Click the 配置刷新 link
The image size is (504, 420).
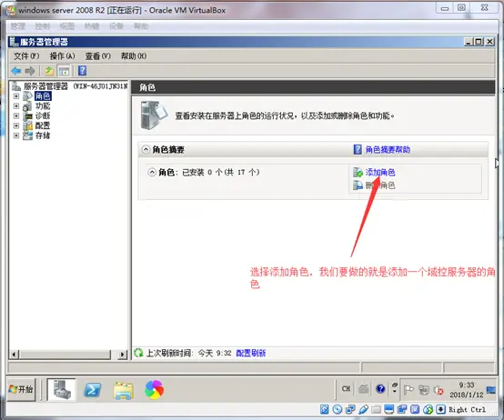click(x=251, y=354)
